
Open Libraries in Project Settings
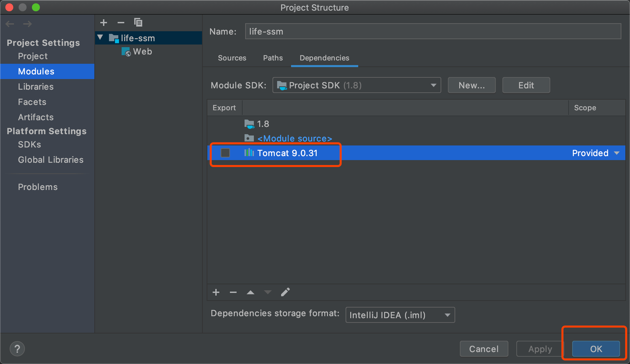click(x=36, y=87)
